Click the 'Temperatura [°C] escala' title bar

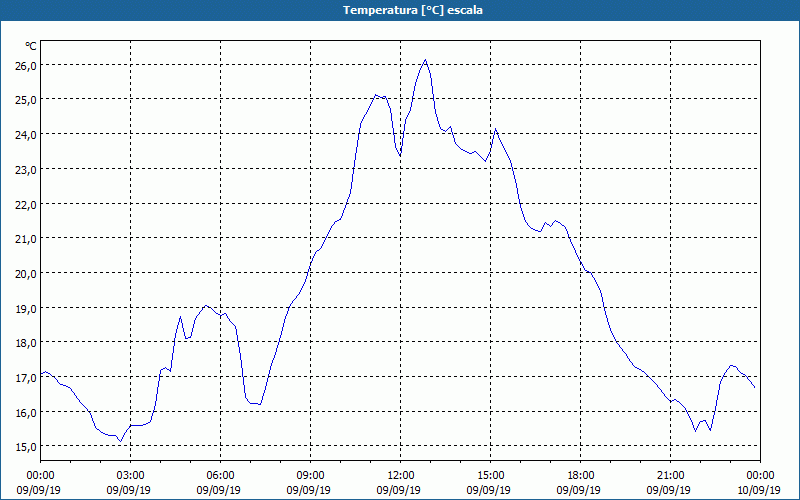coord(400,10)
